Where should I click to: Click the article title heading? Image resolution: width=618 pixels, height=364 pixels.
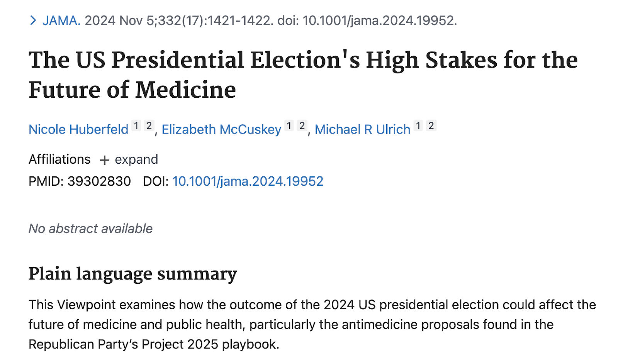(303, 75)
